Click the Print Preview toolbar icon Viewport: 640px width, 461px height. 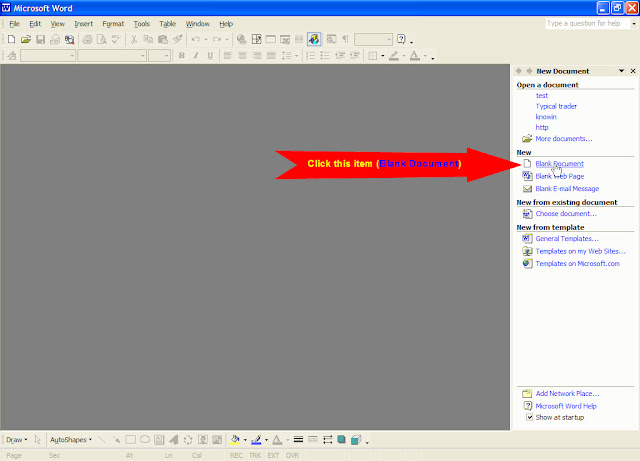coord(102,39)
